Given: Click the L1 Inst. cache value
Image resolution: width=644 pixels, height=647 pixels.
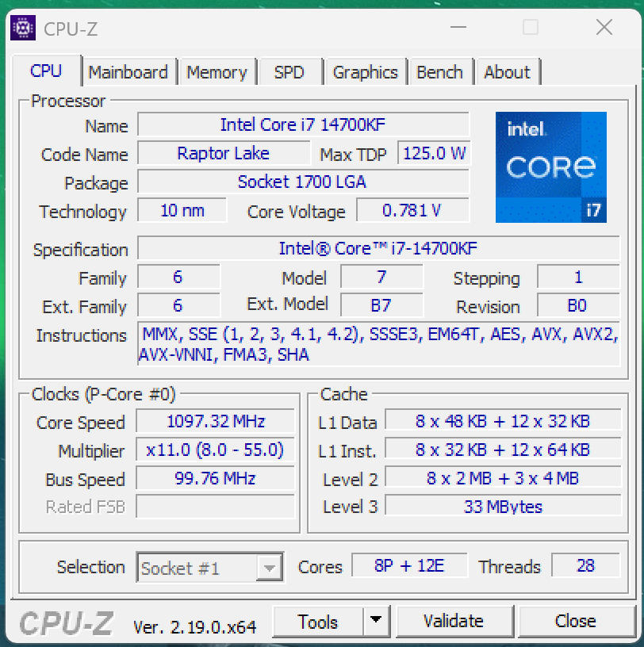Looking at the screenshot, I should coord(503,450).
